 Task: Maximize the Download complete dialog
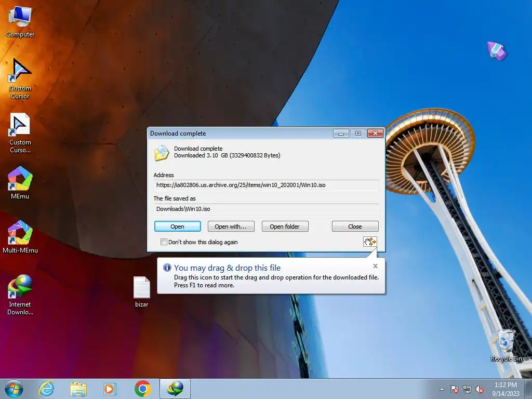tap(358, 134)
